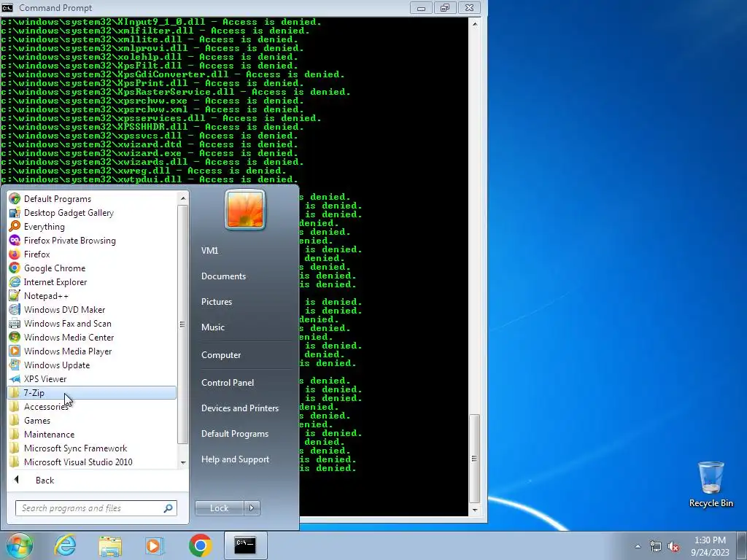Open XPS Viewer

(45, 379)
